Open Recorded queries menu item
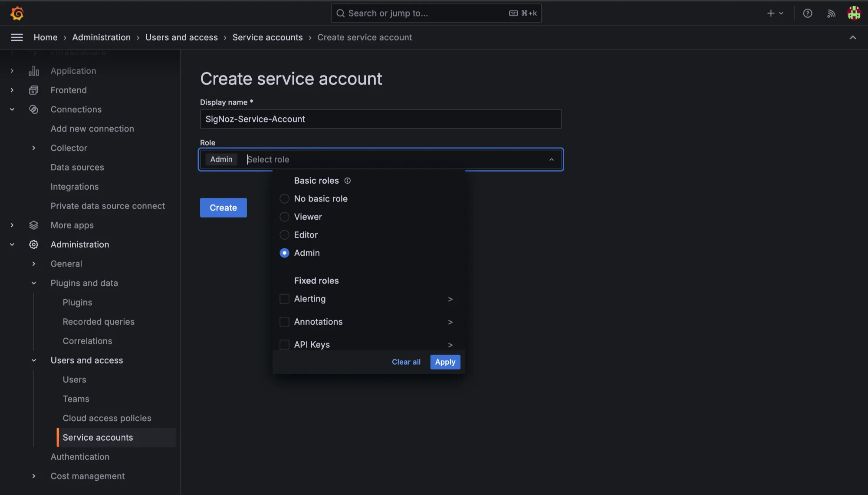Screen dimensions: 868x495 (99, 322)
